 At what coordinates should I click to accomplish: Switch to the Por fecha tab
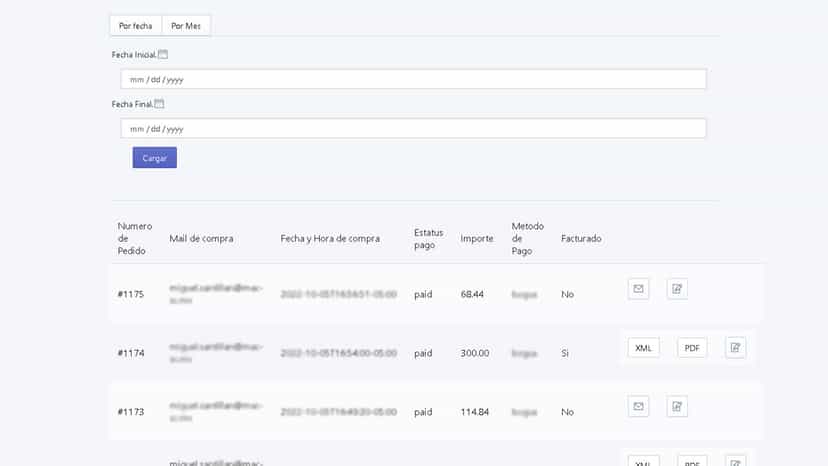pyautogui.click(x=136, y=25)
